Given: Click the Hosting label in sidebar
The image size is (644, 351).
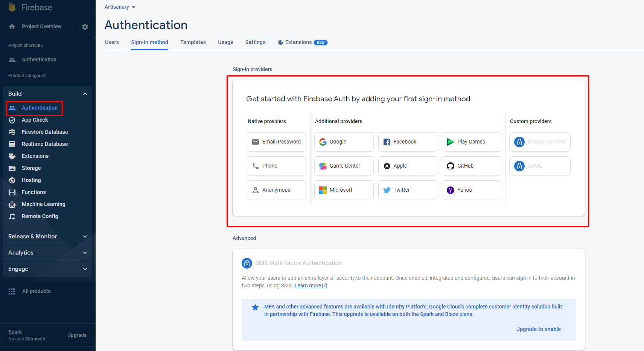Looking at the screenshot, I should pos(31,180).
